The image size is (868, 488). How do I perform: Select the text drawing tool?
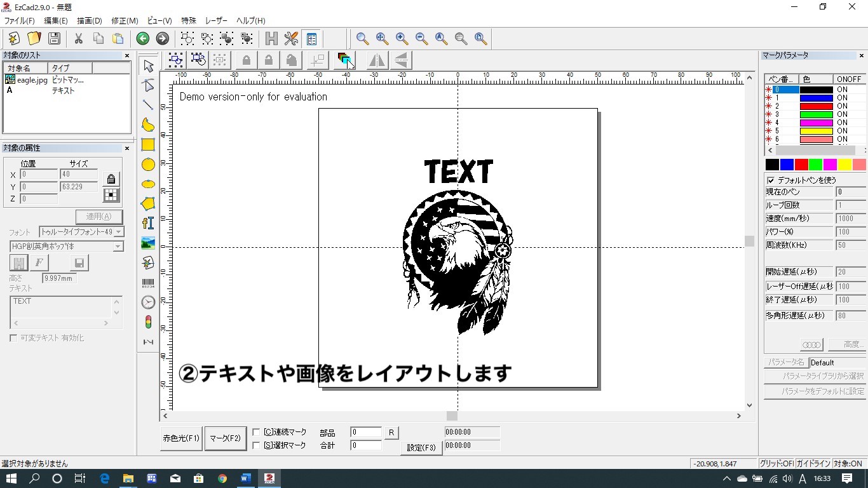click(x=148, y=224)
